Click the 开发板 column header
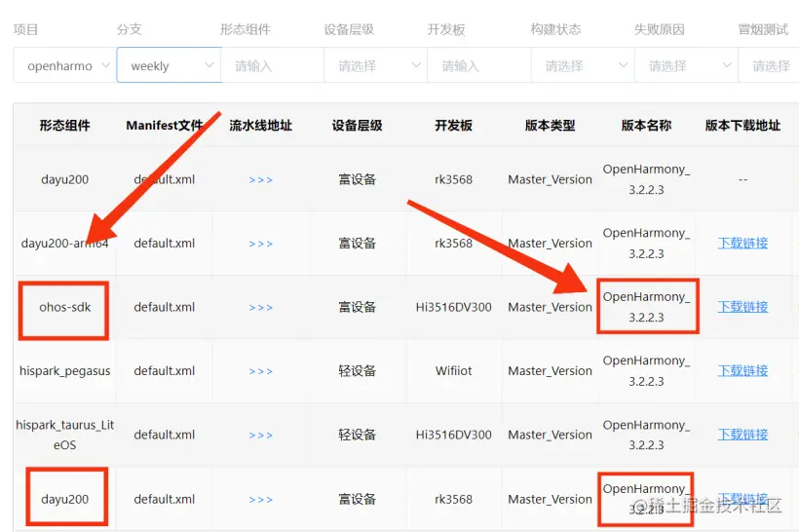The image size is (799, 532). click(453, 126)
